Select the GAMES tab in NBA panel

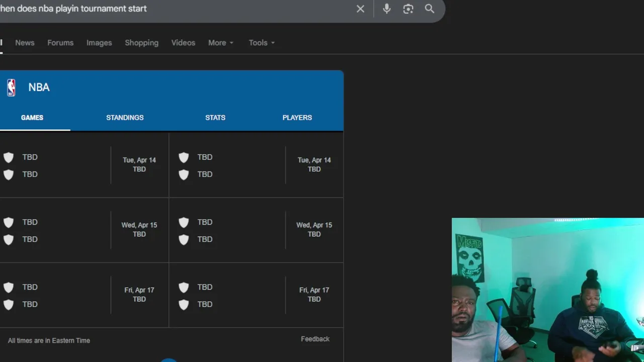[x=32, y=118]
